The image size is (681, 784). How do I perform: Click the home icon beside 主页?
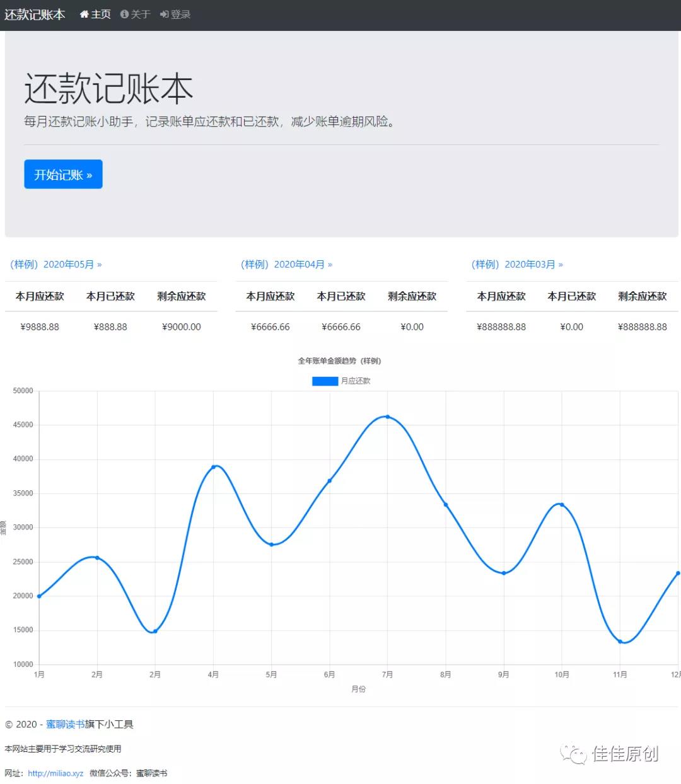point(84,14)
